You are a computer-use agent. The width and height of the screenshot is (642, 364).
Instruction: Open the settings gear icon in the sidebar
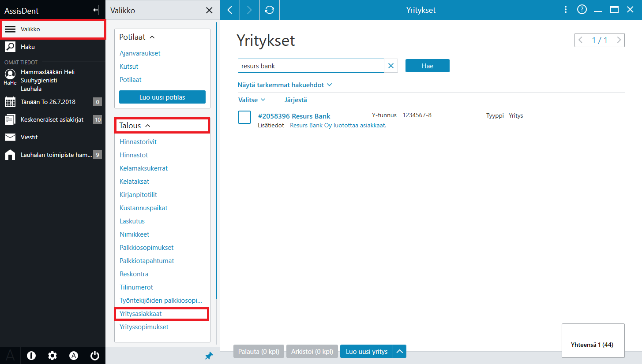pos(53,356)
